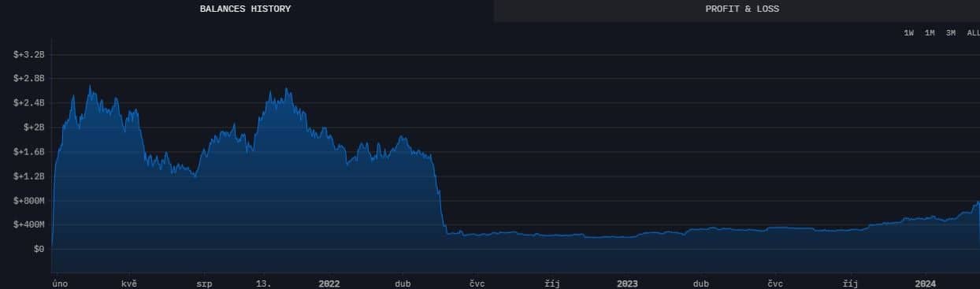The height and width of the screenshot is (289, 980).
Task: Click the 2022 x-axis label
Action: point(329,283)
